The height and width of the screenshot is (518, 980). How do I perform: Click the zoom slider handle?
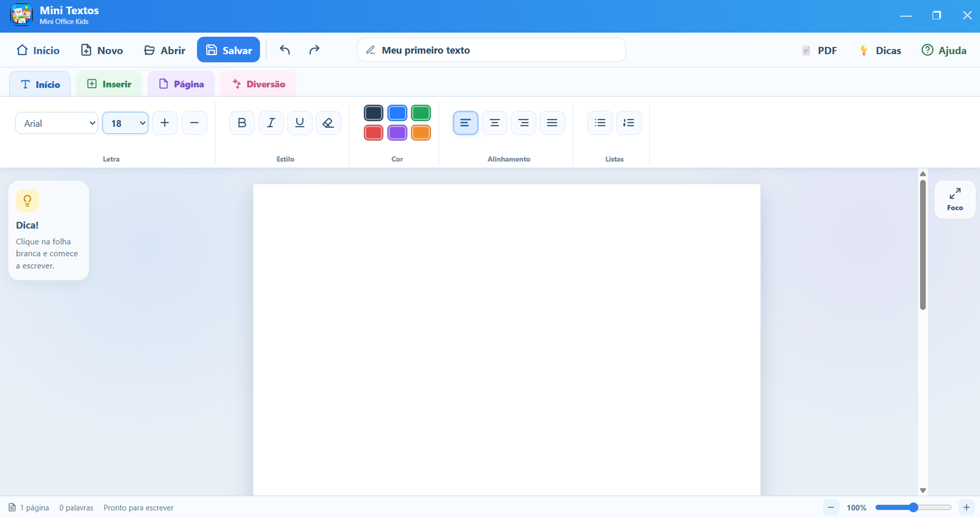pyautogui.click(x=913, y=508)
